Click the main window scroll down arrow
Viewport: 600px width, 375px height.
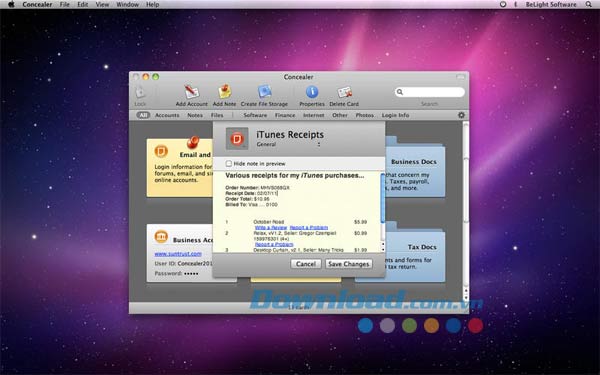pos(466,298)
